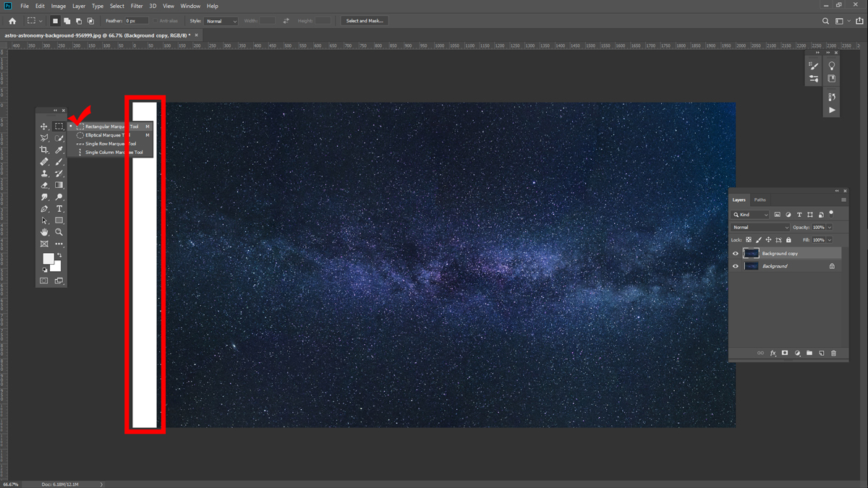Viewport: 868px width, 488px height.
Task: Toggle the lock all layer button
Action: (x=788, y=240)
